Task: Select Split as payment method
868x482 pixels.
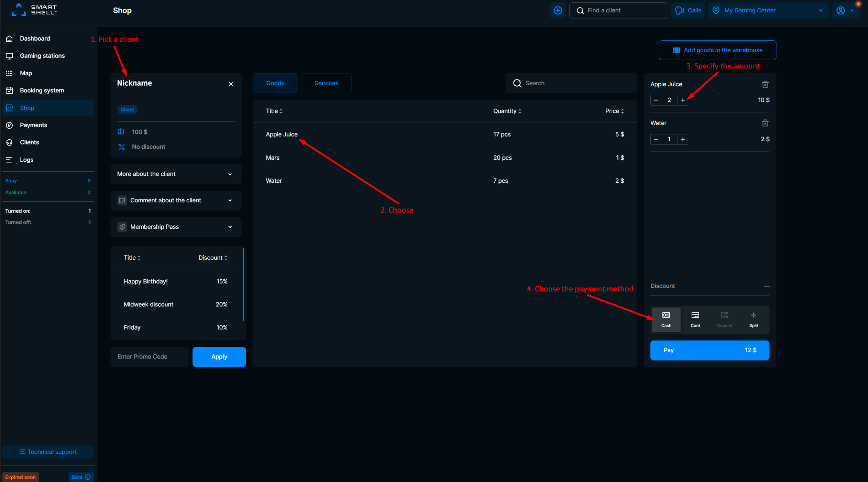Action: [x=753, y=319]
